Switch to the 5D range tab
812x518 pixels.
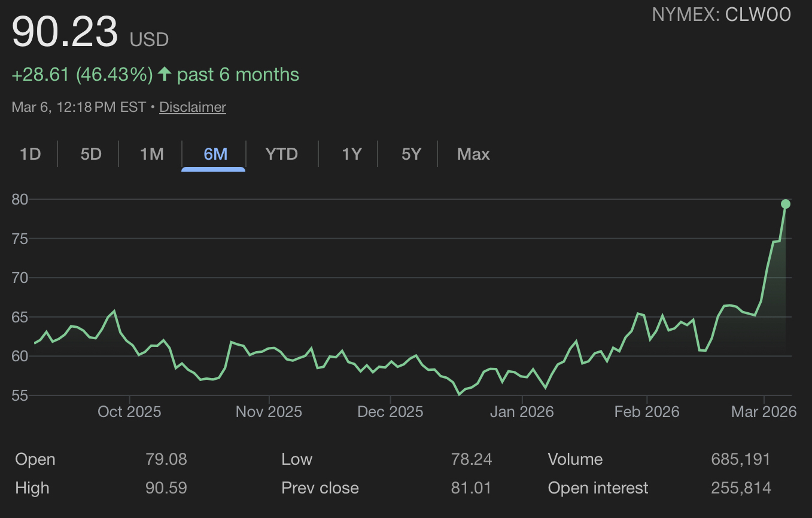91,154
